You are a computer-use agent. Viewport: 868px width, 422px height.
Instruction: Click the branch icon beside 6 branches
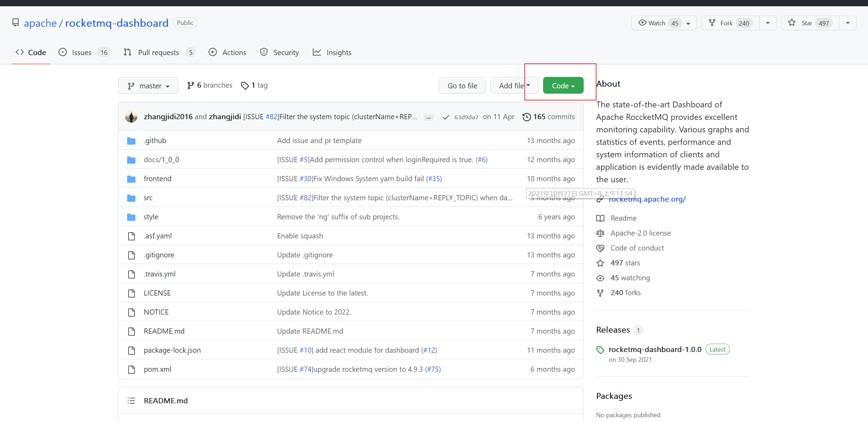[191, 86]
